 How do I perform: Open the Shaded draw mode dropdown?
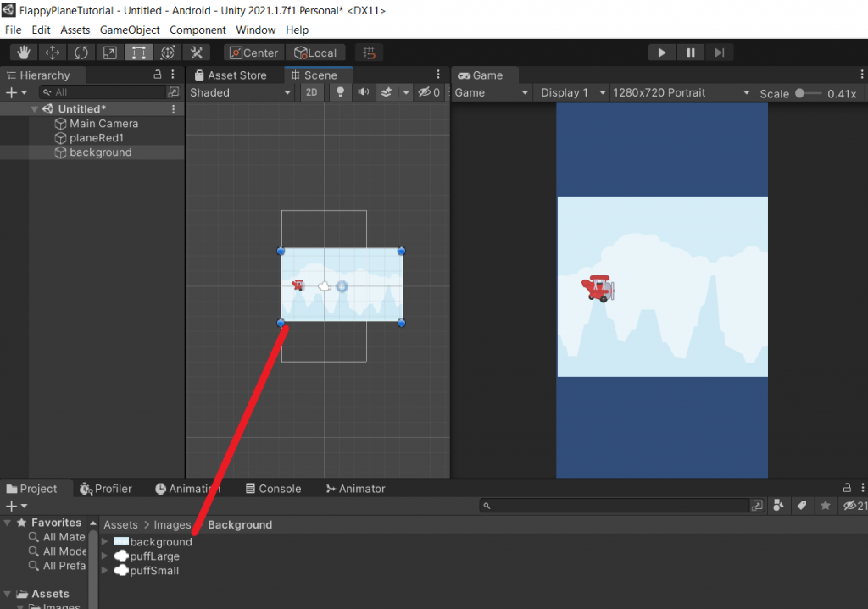240,92
